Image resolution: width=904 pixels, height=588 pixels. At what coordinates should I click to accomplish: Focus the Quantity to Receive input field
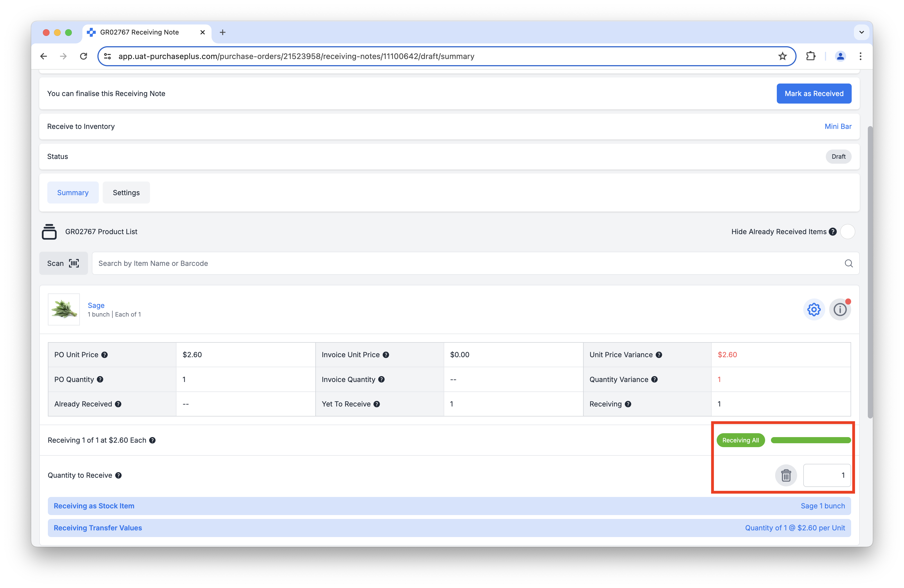pos(827,475)
